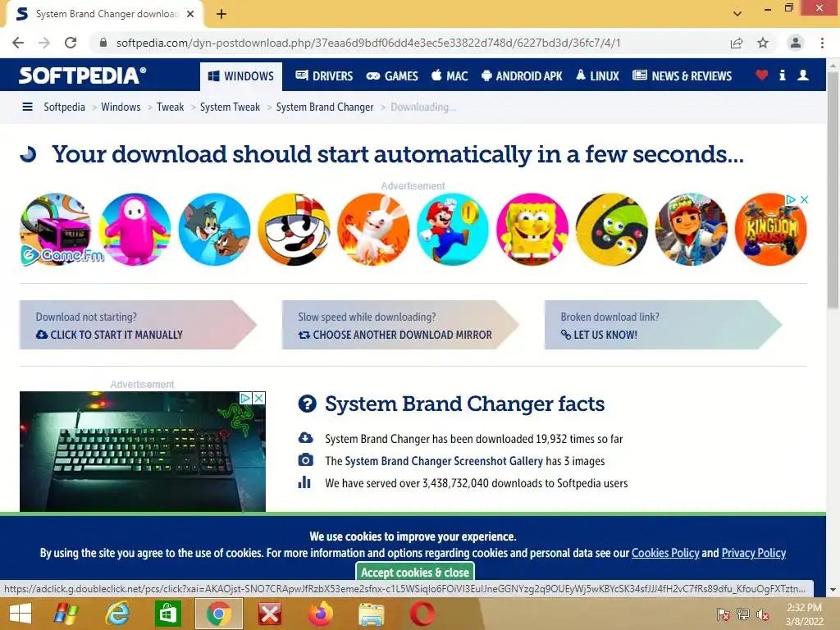Image resolution: width=840 pixels, height=630 pixels.
Task: Open Internet Explorer from taskbar
Action: [116, 614]
